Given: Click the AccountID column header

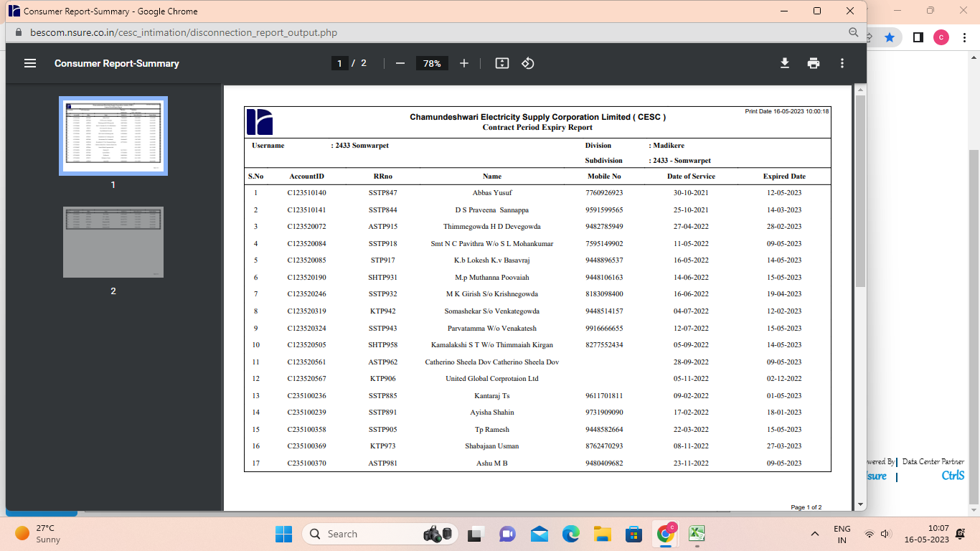Looking at the screenshot, I should [x=307, y=176].
